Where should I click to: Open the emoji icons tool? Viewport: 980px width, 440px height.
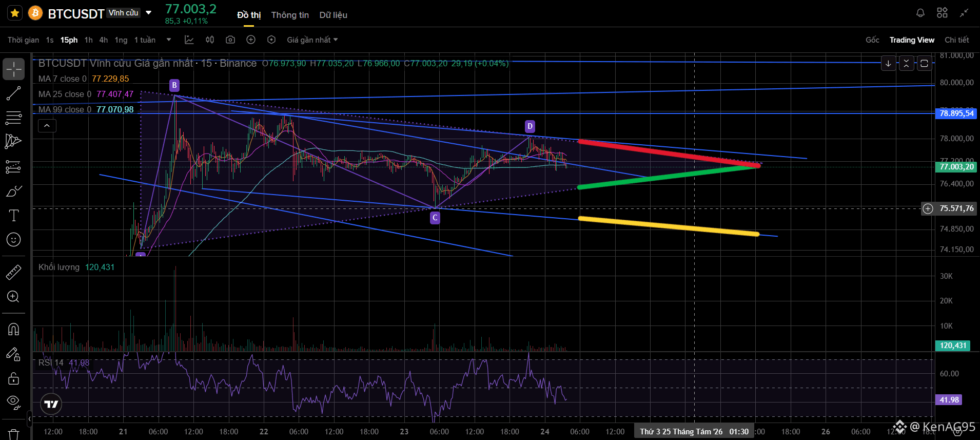[14, 240]
